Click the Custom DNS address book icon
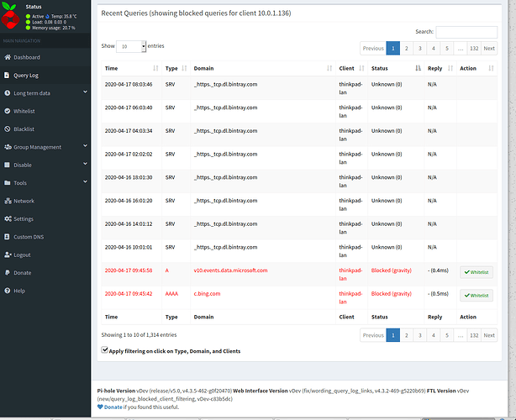The width and height of the screenshot is (516, 420). pyautogui.click(x=8, y=237)
